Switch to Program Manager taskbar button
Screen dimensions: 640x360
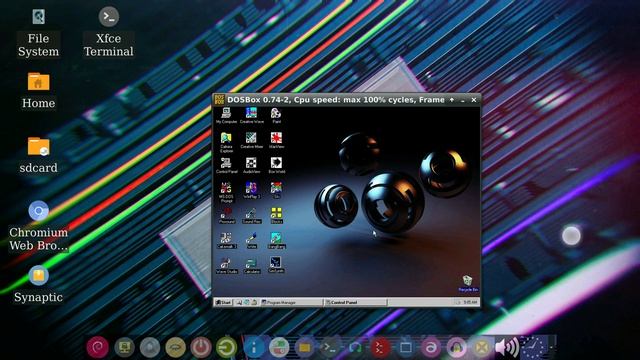click(x=291, y=302)
